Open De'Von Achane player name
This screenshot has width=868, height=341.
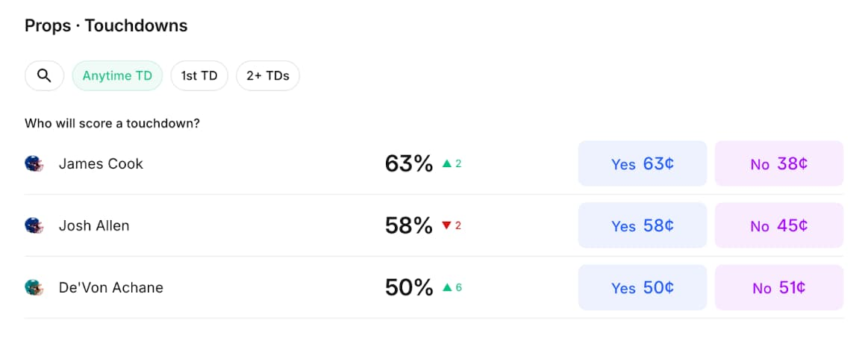[x=110, y=287]
